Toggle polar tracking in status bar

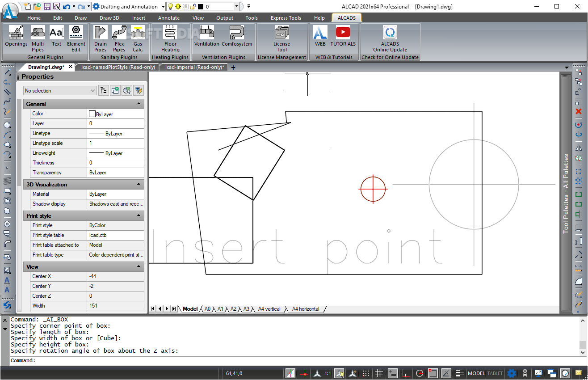pos(420,373)
